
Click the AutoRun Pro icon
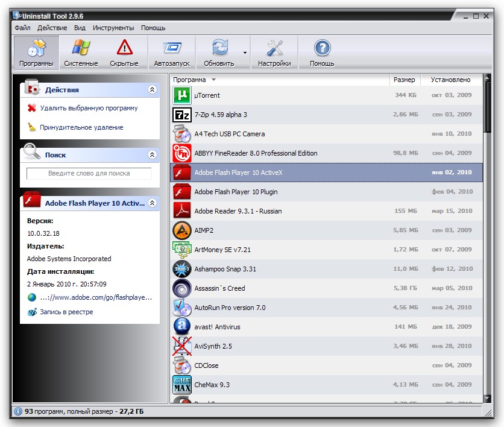point(182,308)
